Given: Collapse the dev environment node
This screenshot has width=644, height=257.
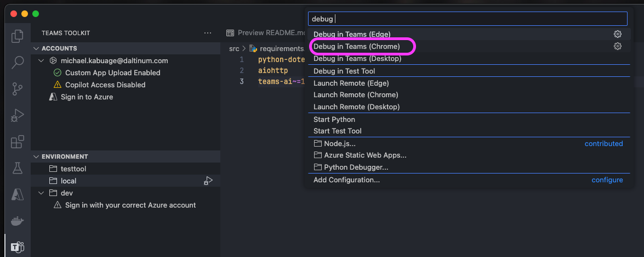Looking at the screenshot, I should [x=41, y=193].
